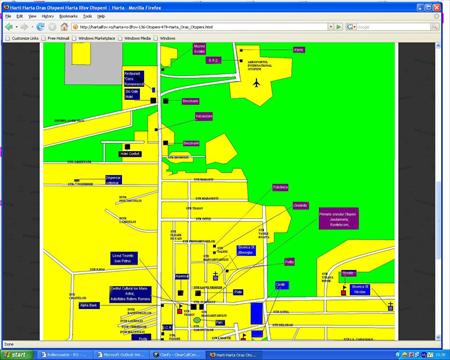Click the vertical scrollbar thumb of page
Viewport: 450px width, 360px height.
pos(438,220)
